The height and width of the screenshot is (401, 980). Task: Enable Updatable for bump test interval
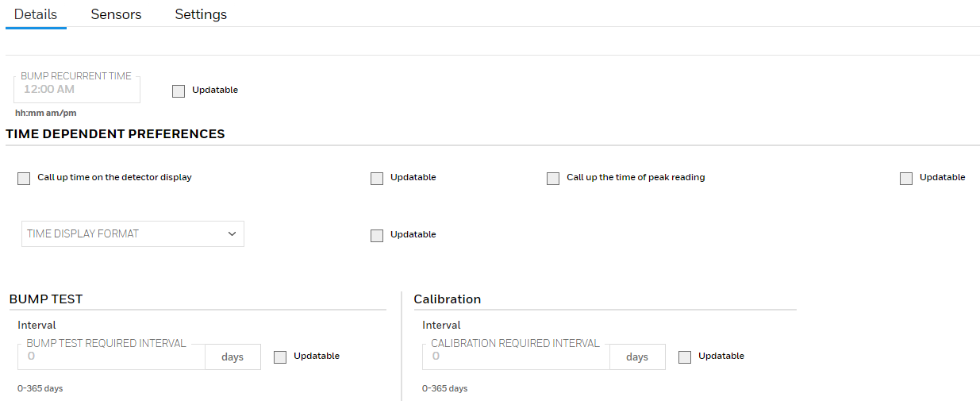coord(280,357)
